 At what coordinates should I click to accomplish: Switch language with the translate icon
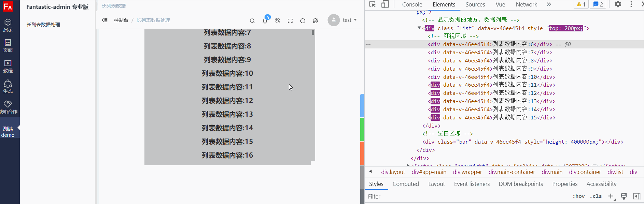[278, 21]
